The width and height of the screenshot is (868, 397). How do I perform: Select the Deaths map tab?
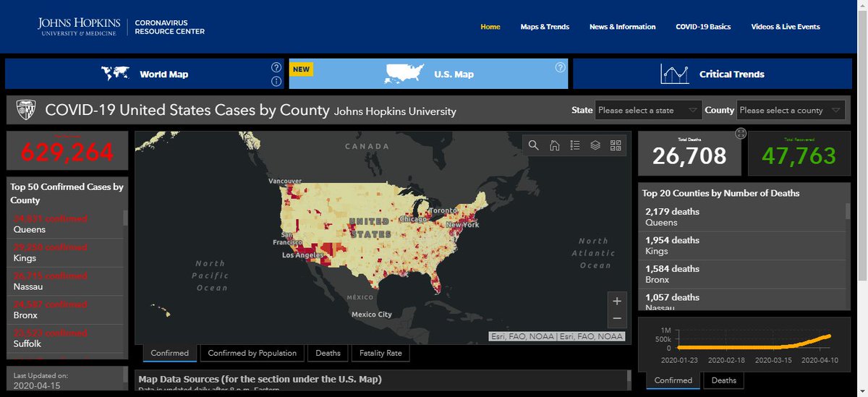pyautogui.click(x=328, y=353)
